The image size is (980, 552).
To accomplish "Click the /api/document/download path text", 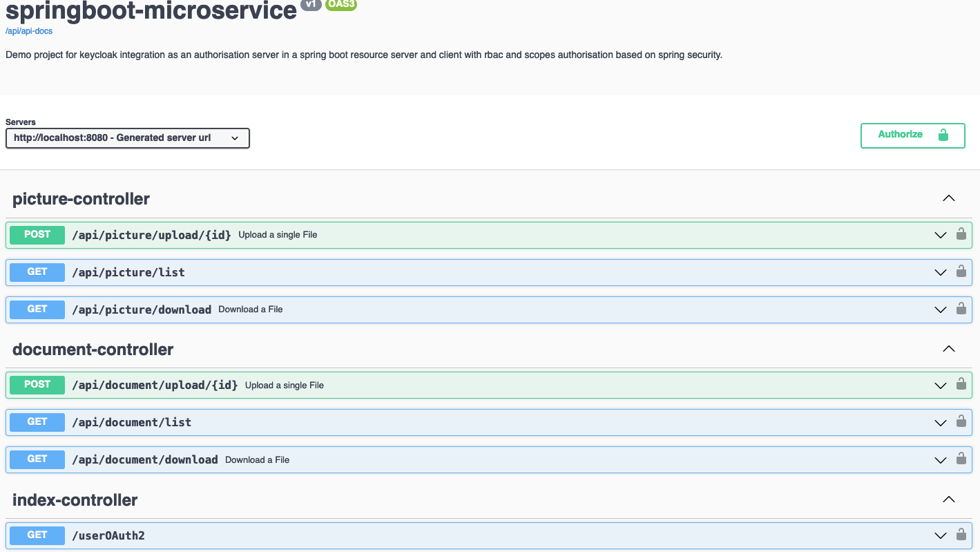I will [x=145, y=459].
